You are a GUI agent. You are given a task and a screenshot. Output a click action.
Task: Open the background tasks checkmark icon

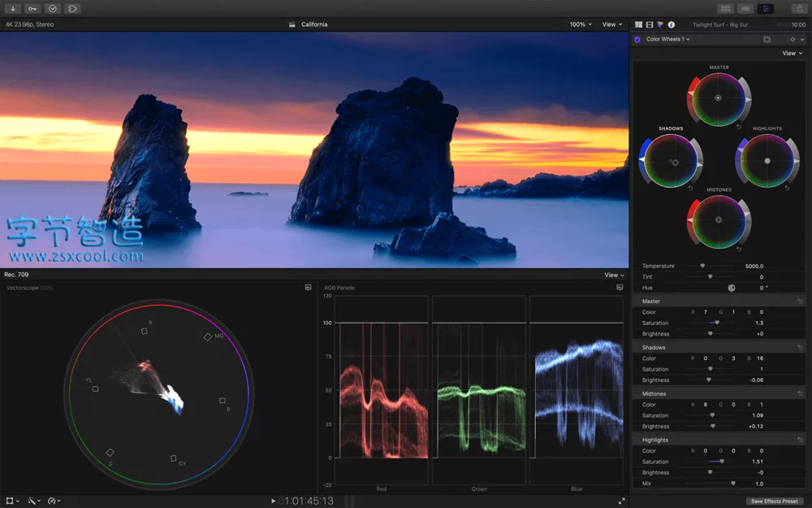[x=53, y=9]
